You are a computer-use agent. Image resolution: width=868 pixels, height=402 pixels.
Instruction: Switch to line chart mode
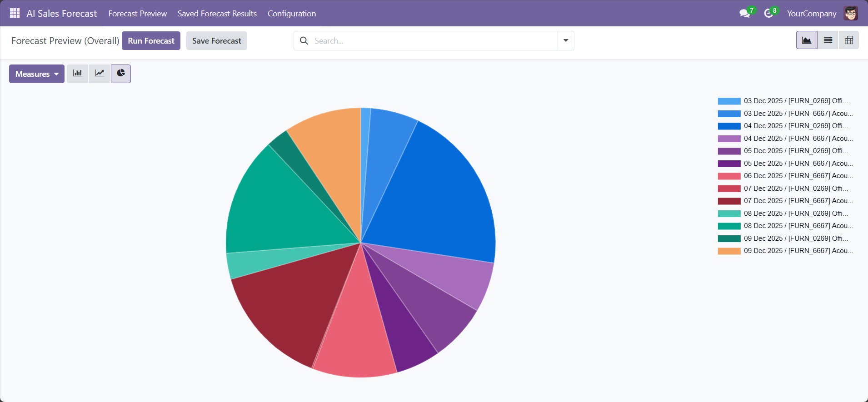[x=100, y=74]
